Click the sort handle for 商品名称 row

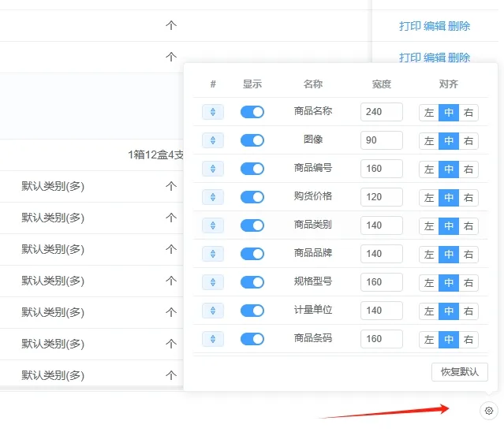[x=213, y=112]
